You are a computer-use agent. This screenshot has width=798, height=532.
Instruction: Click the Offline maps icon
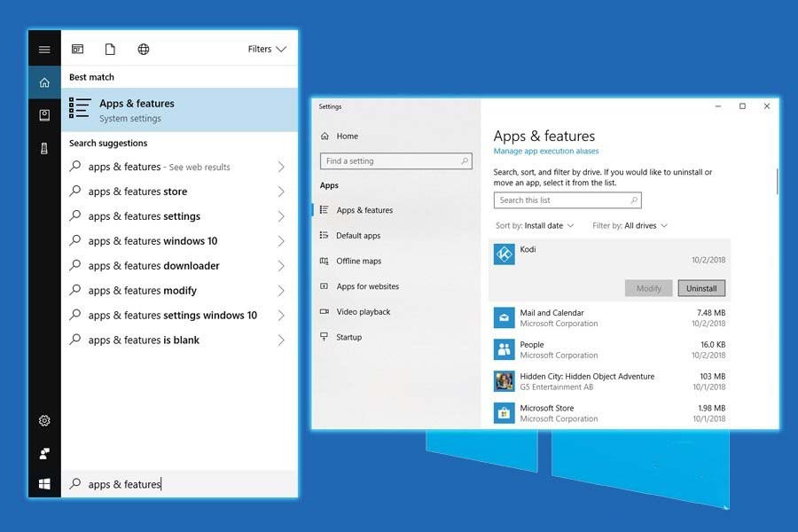pos(325,261)
